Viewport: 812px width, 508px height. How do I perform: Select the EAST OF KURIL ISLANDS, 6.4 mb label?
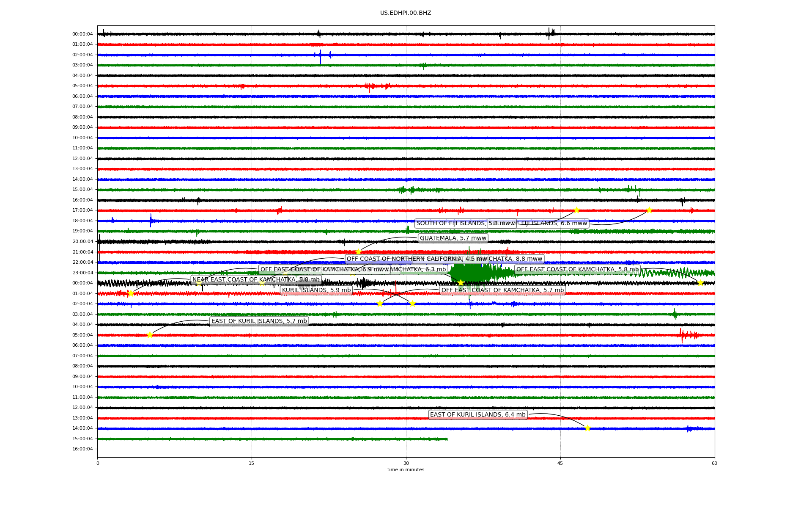477,415
